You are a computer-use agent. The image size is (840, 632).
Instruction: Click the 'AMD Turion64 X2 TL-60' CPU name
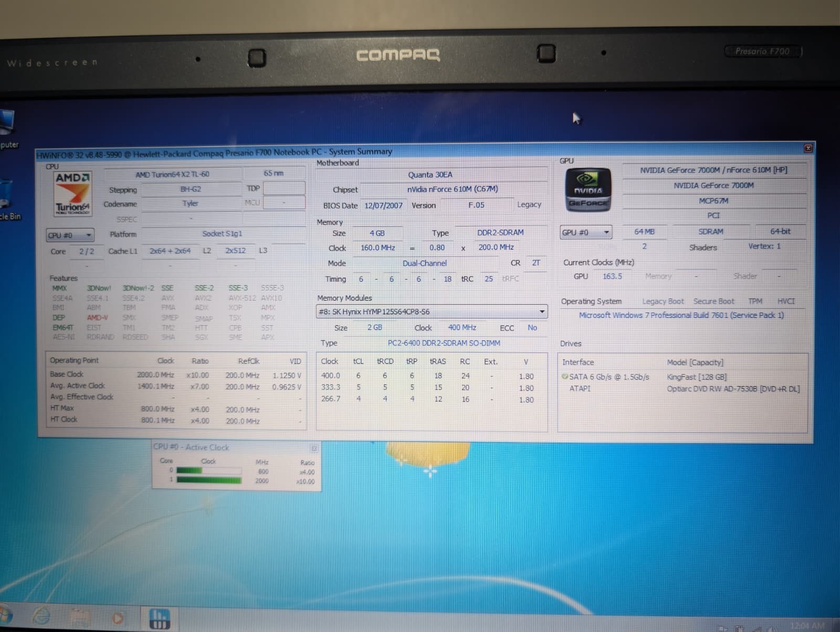[172, 174]
